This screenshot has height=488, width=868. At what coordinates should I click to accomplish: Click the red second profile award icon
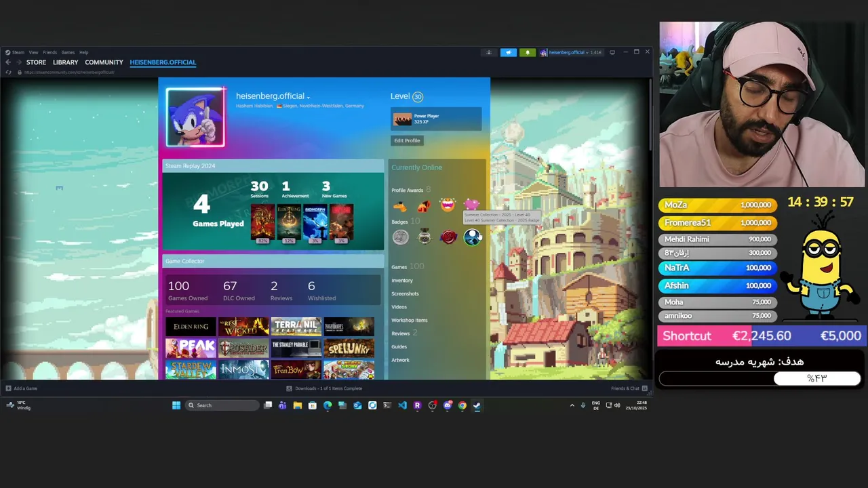424,206
